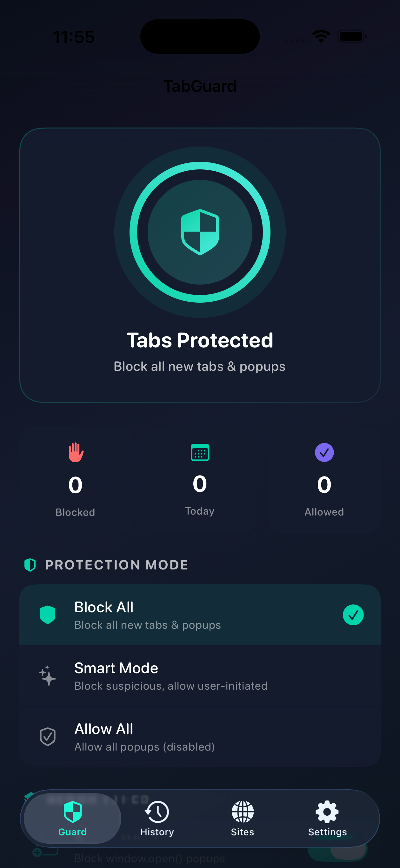Tap the Tabs Protected heading
This screenshot has width=400, height=868.
click(x=200, y=340)
